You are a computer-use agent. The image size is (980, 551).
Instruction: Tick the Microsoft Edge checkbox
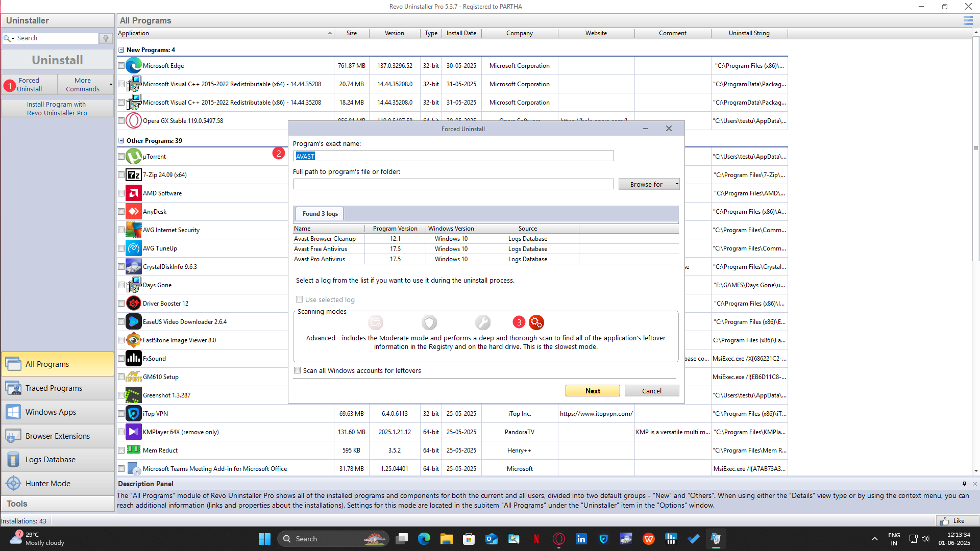point(121,66)
